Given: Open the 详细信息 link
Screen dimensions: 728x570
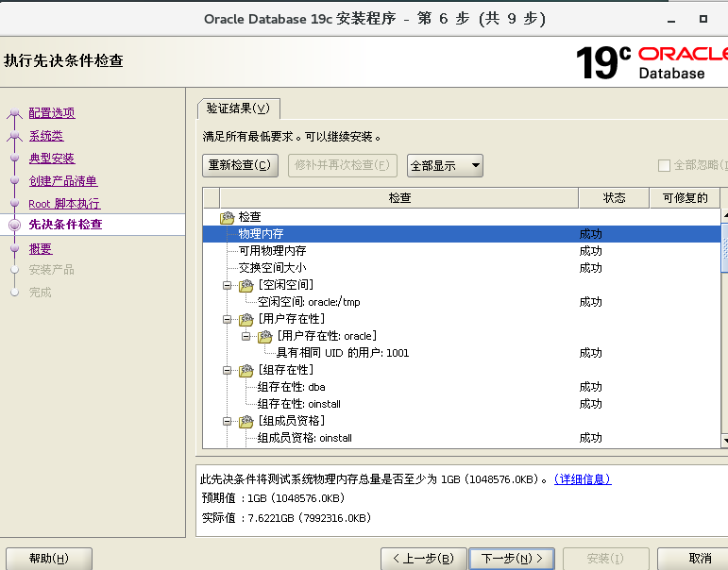Looking at the screenshot, I should [x=583, y=479].
